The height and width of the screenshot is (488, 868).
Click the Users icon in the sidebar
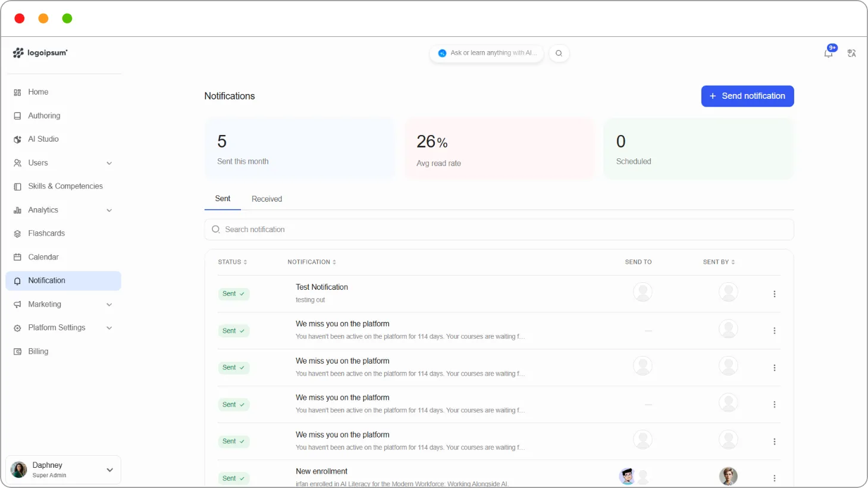click(17, 163)
